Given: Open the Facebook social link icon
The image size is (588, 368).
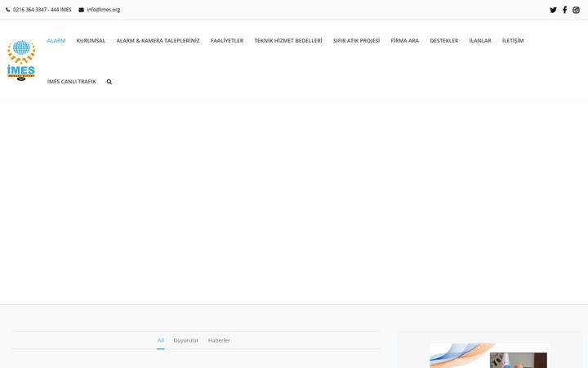Looking at the screenshot, I should 565,10.
